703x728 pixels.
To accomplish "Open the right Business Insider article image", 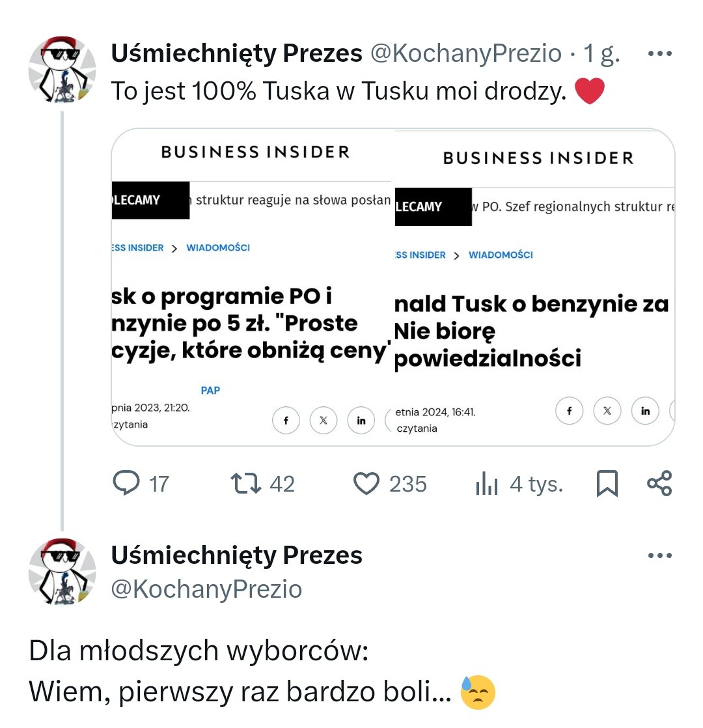I will [x=534, y=287].
